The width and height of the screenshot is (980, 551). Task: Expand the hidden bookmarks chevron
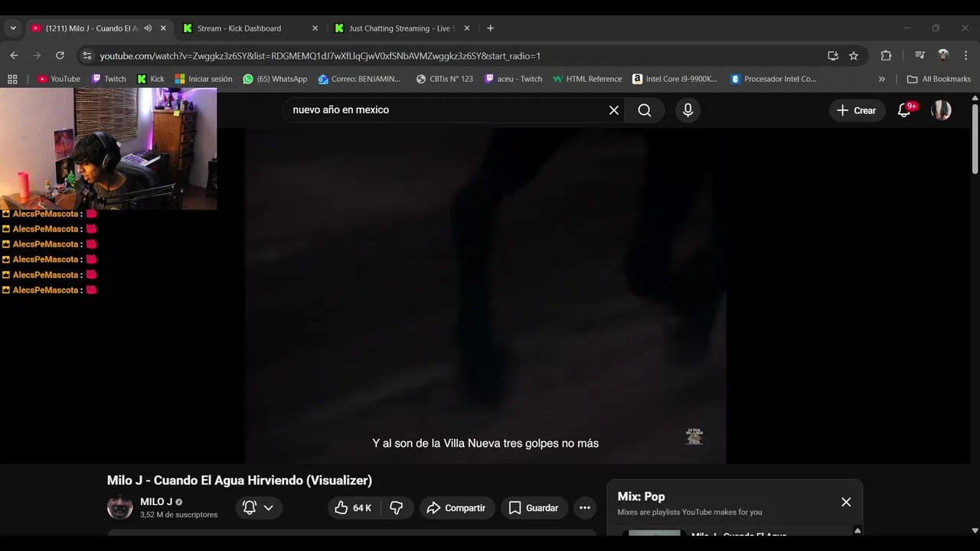tap(881, 79)
